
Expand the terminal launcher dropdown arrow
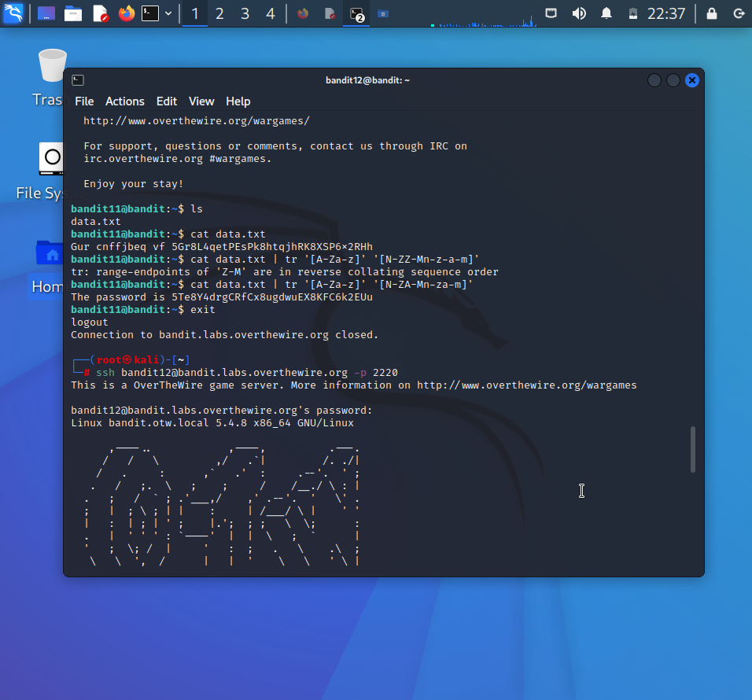click(x=167, y=13)
